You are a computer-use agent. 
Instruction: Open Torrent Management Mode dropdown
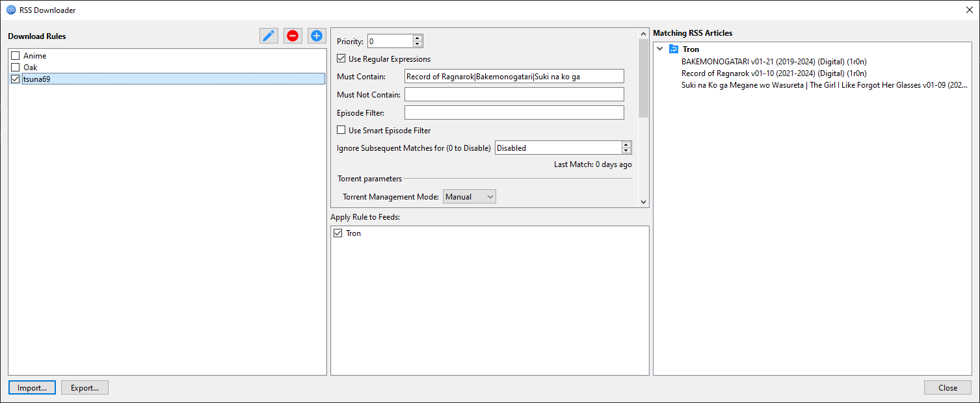click(x=469, y=196)
